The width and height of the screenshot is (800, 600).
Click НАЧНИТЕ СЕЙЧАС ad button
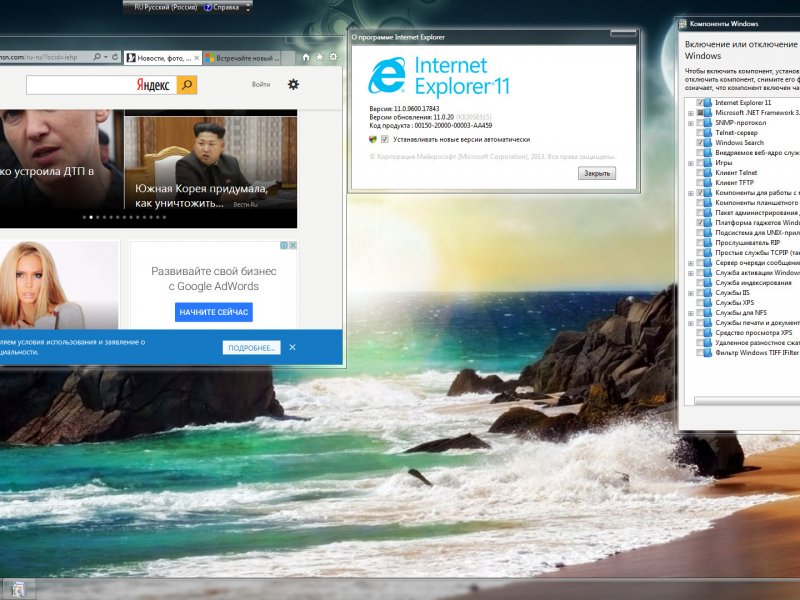click(x=214, y=312)
